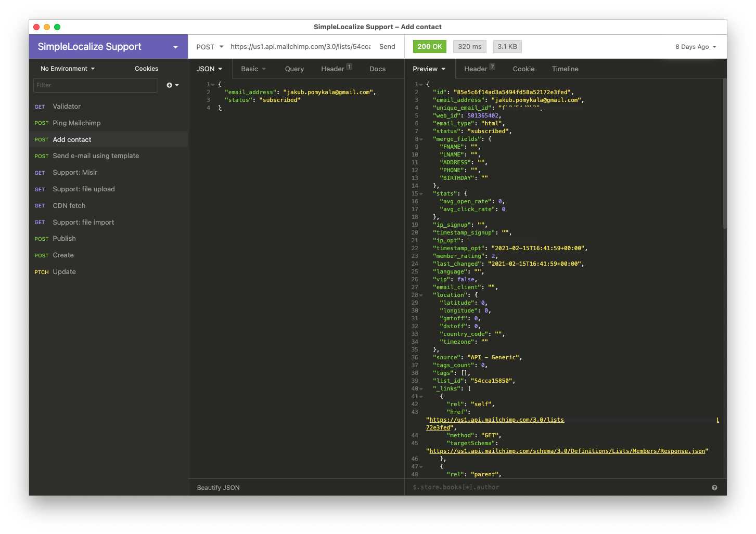Viewport: 756px width, 534px height.
Task: Click Beautify JSON
Action: click(x=219, y=488)
